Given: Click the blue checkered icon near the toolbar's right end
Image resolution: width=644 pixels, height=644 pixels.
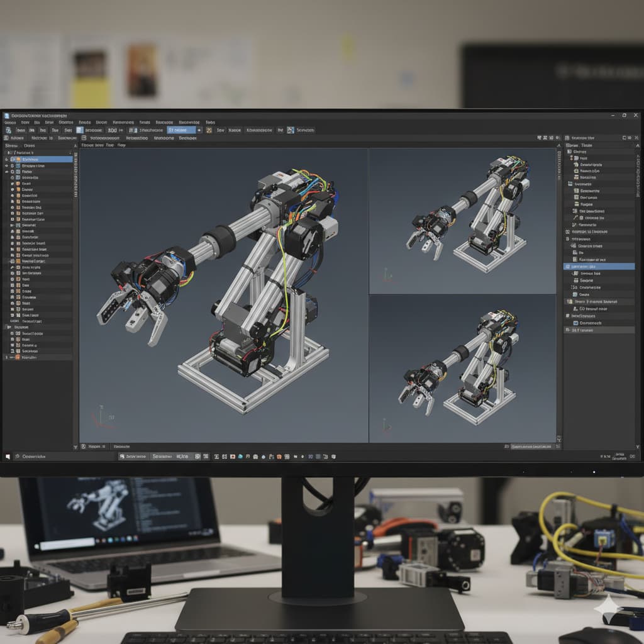Looking at the screenshot, I should pyautogui.click(x=290, y=130).
